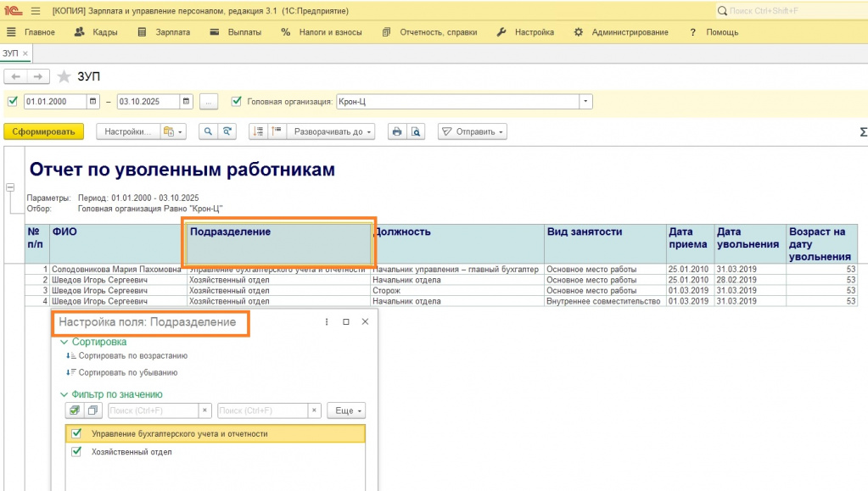Maximize the field settings panel
The image size is (868, 491).
346,321
